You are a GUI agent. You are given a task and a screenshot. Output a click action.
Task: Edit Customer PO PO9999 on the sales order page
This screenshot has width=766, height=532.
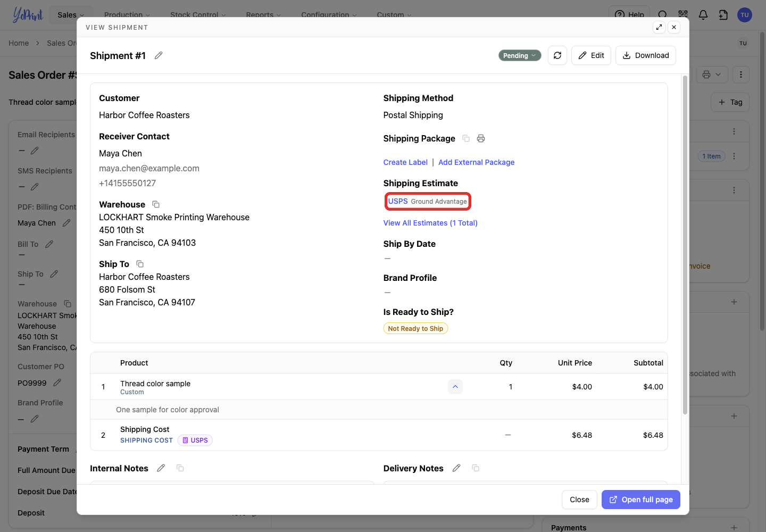(x=57, y=383)
